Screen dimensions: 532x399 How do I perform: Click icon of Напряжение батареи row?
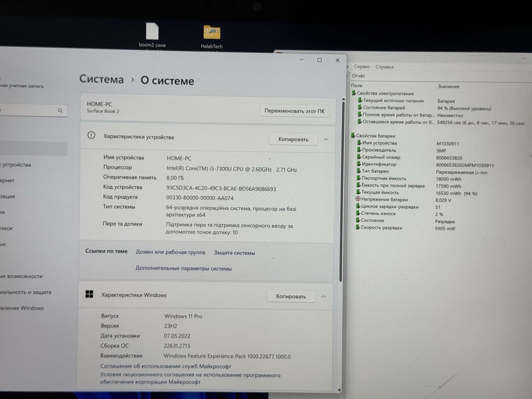coord(358,199)
